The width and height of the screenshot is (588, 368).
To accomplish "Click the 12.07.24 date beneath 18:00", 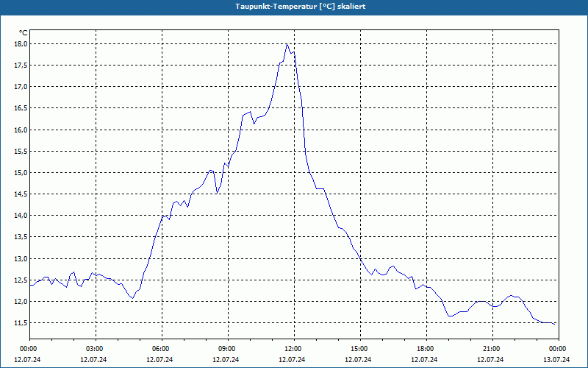I will tap(424, 360).
